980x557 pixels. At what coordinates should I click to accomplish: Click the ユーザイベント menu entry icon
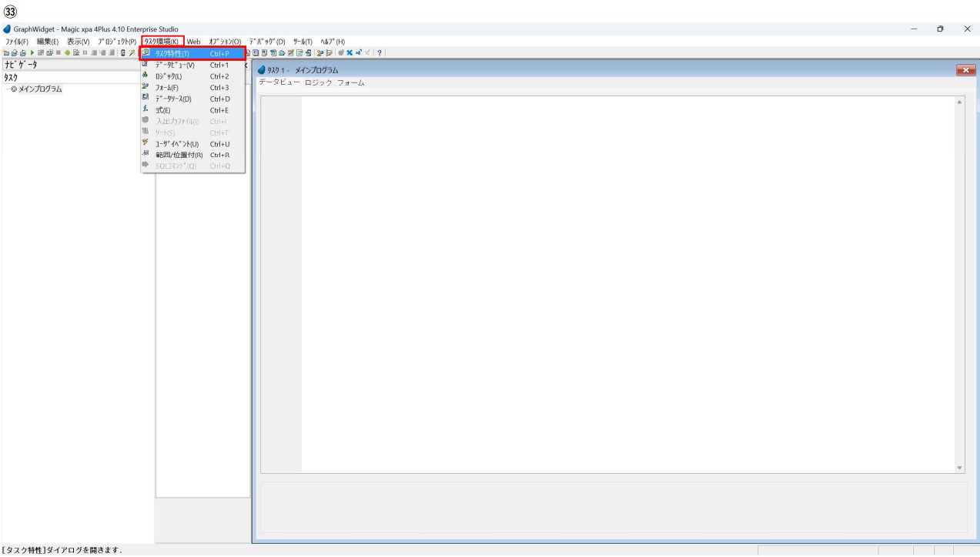pyautogui.click(x=146, y=143)
